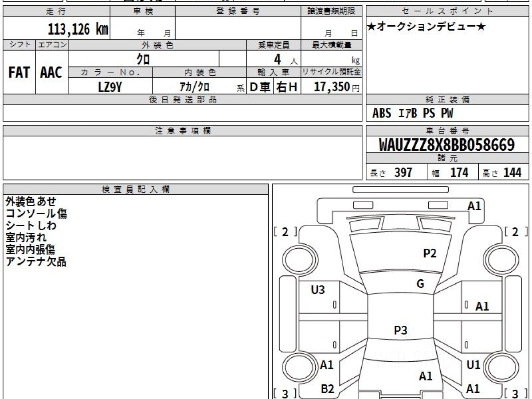The height and width of the screenshot is (399, 532).
Task: Click the 内装色 header
Action: (x=200, y=72)
